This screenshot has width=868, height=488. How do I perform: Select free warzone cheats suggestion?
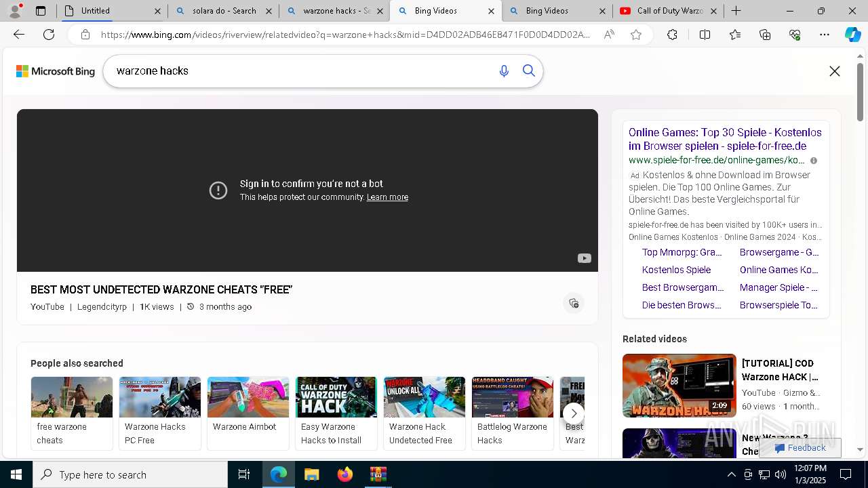[x=72, y=413]
